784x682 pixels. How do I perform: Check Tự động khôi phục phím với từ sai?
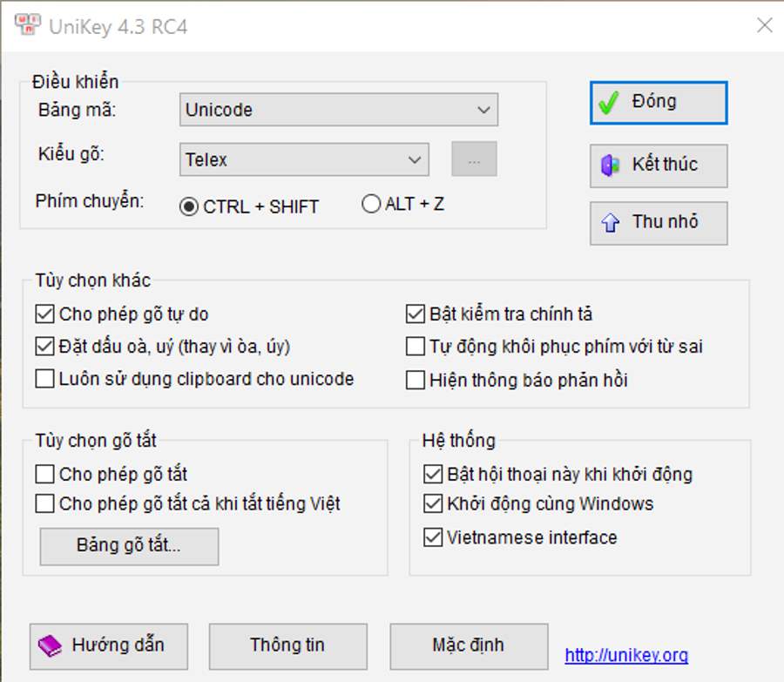[414, 346]
